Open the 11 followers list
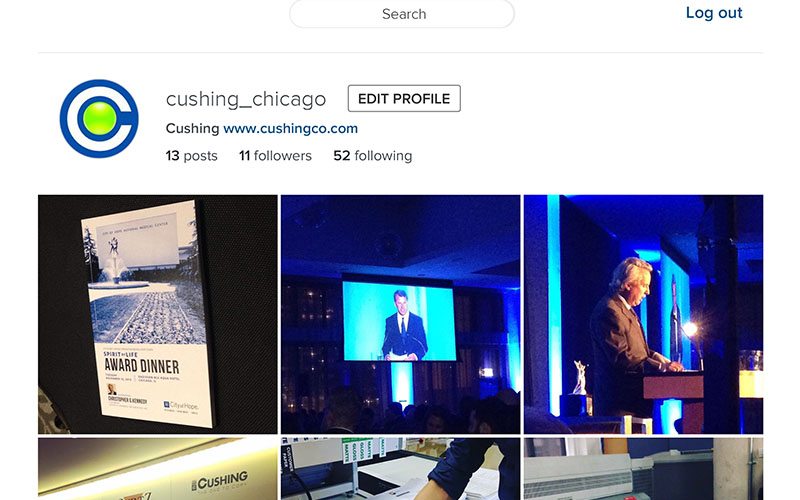This screenshot has height=500, width=800. click(275, 156)
